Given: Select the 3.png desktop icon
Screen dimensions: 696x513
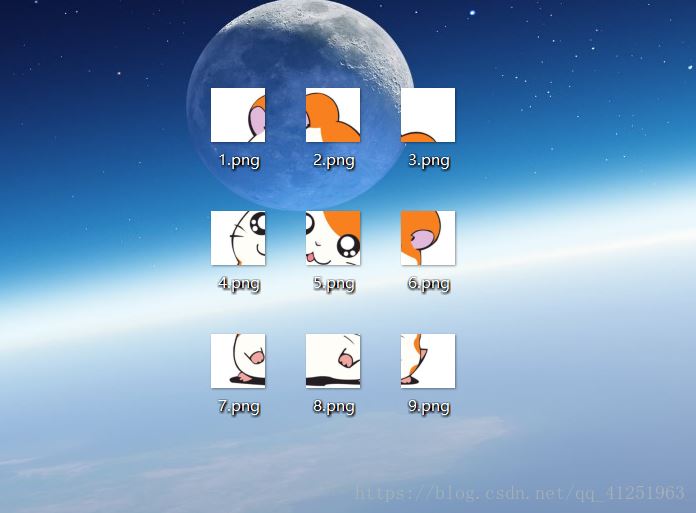Looking at the screenshot, I should click(428, 115).
